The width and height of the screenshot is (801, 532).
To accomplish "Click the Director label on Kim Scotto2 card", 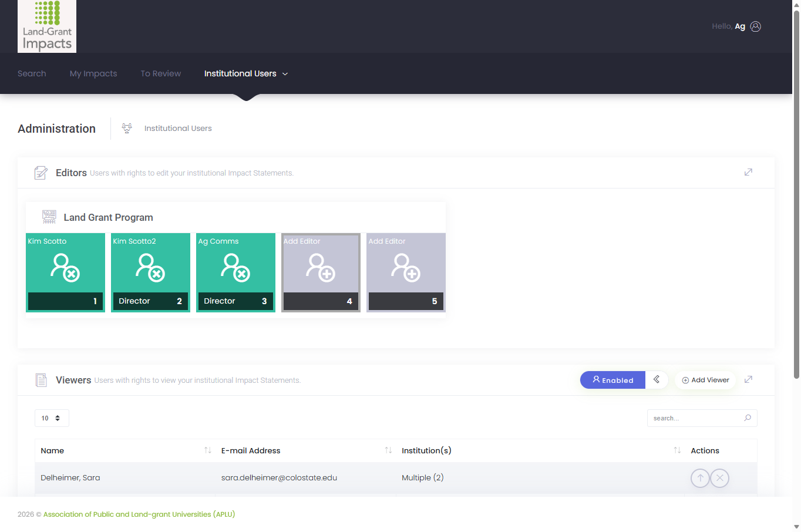I will click(x=134, y=301).
